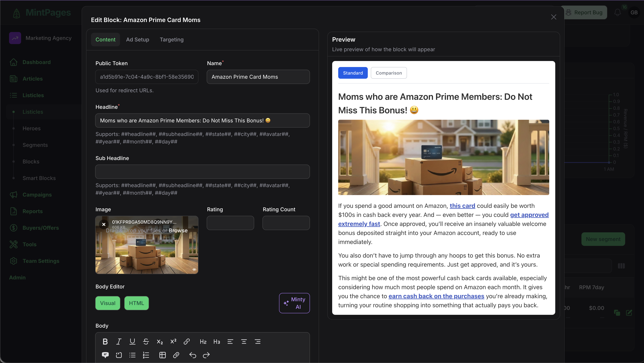Open the notifications bell
This screenshot has height=363, width=644.
point(617,12)
